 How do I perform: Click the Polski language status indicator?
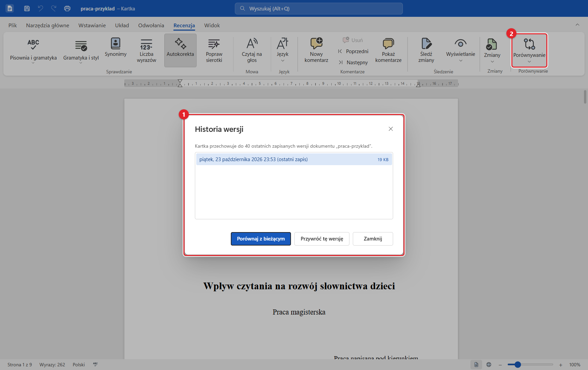[79, 365]
